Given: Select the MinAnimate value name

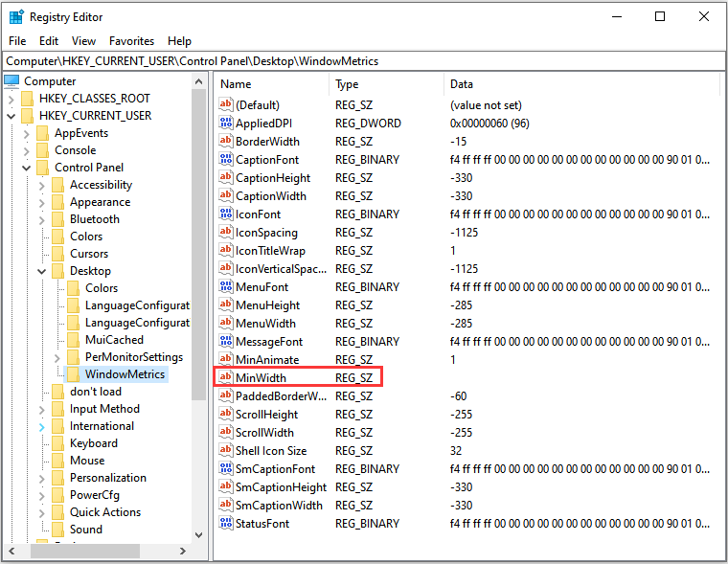Looking at the screenshot, I should 267,360.
